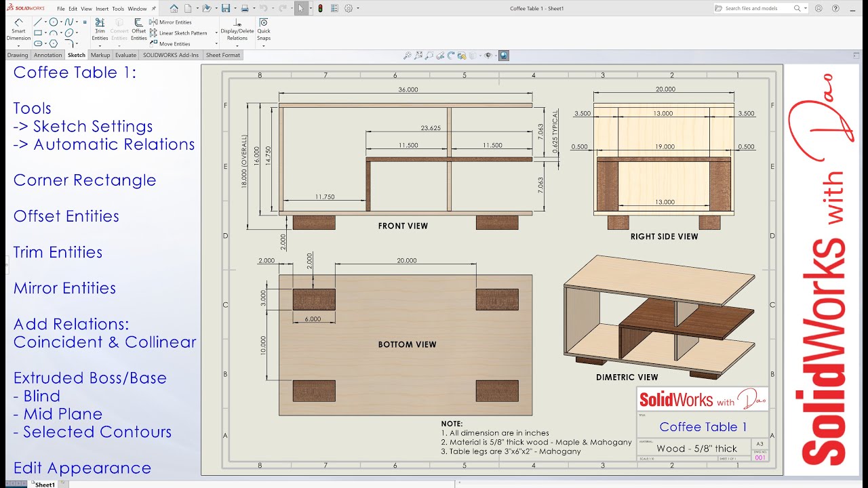Select the Straight Slot tool
Image resolution: width=868 pixels, height=488 pixels.
pyautogui.click(x=38, y=43)
